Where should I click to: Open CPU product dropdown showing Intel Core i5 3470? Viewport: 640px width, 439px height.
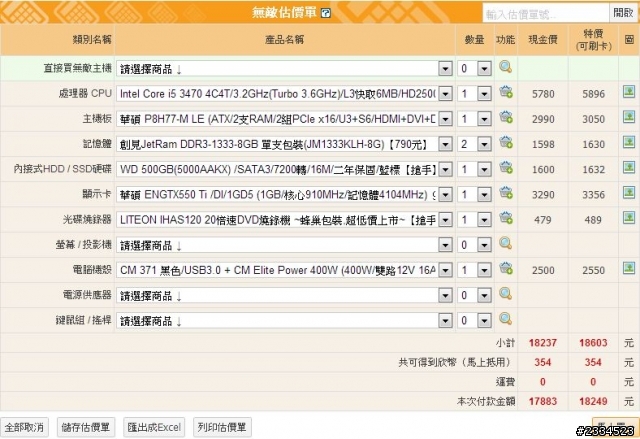(x=284, y=94)
